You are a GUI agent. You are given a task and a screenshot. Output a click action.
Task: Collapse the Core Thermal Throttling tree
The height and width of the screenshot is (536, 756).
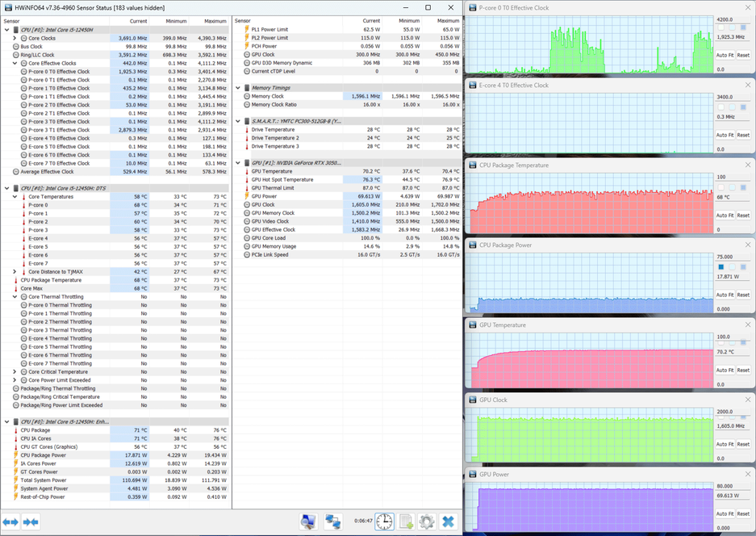tap(15, 297)
